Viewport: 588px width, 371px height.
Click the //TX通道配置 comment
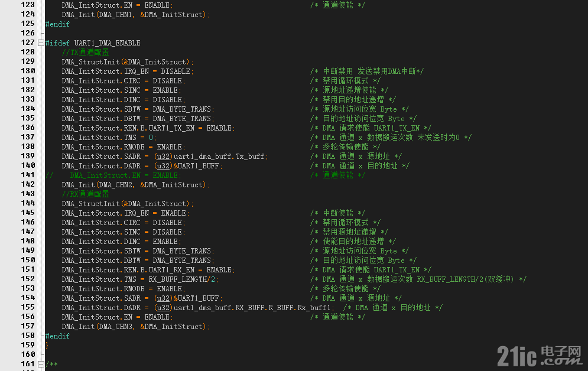coord(86,53)
